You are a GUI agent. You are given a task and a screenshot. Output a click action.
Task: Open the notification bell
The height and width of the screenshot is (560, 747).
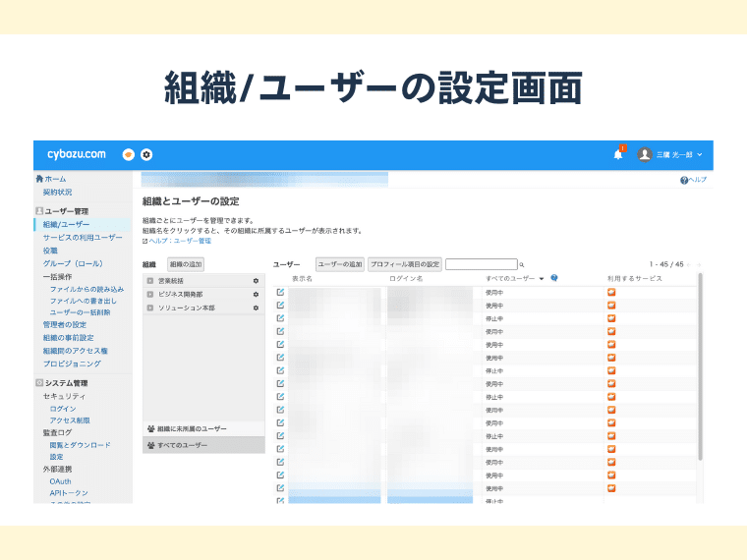tap(618, 154)
